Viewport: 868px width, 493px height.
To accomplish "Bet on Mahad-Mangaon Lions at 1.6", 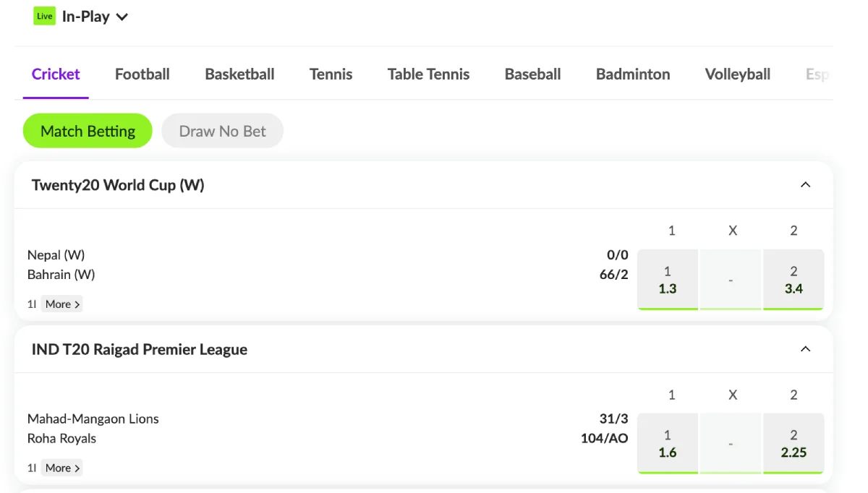I will click(668, 444).
